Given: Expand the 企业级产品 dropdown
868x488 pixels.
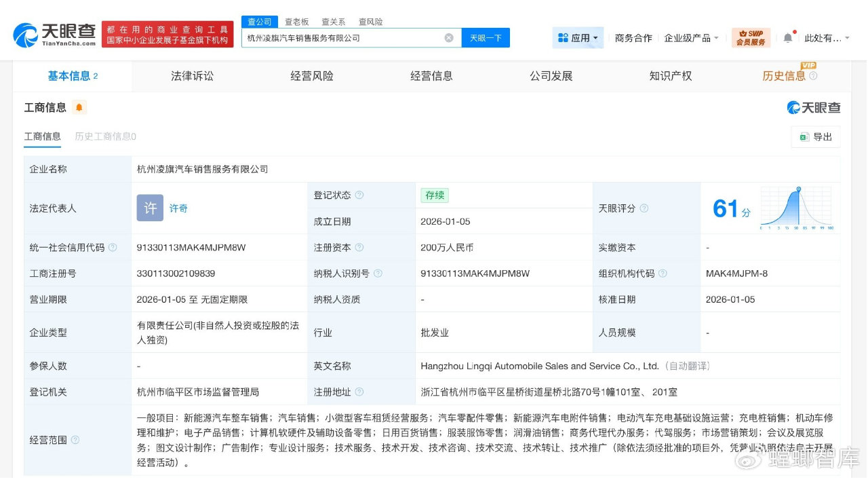Looking at the screenshot, I should pyautogui.click(x=692, y=38).
